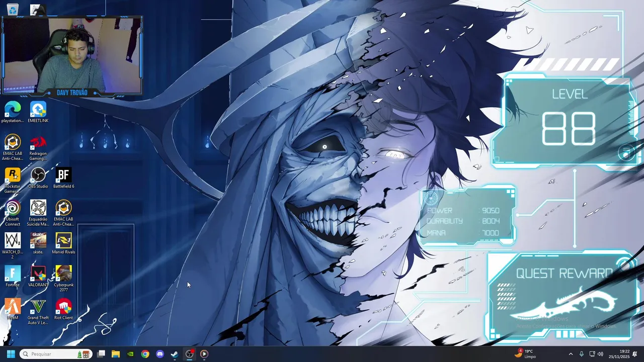This screenshot has height=362, width=644.
Task: Open the clock and date 19:22
Action: [x=619, y=354]
